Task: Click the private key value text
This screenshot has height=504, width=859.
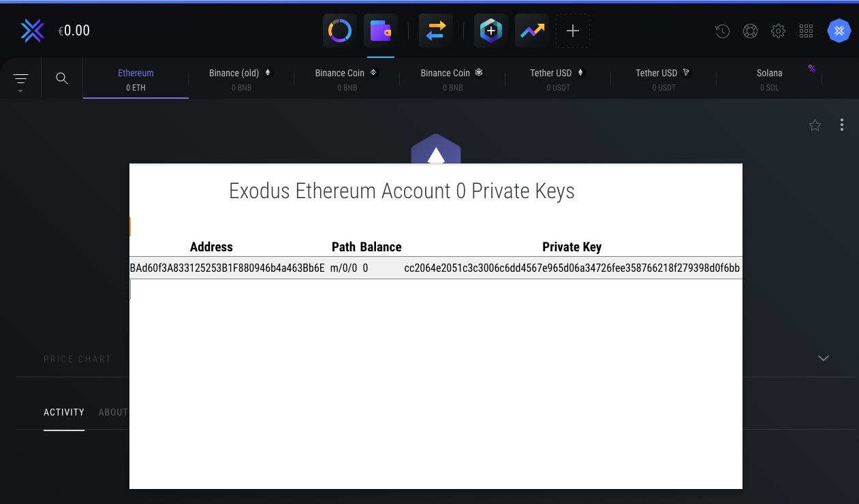Action: (572, 268)
